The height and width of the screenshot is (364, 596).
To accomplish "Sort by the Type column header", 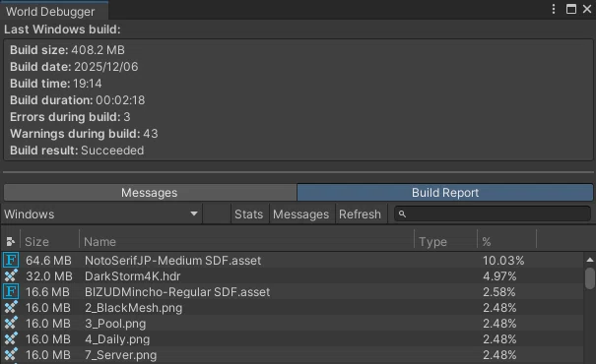I will [445, 241].
